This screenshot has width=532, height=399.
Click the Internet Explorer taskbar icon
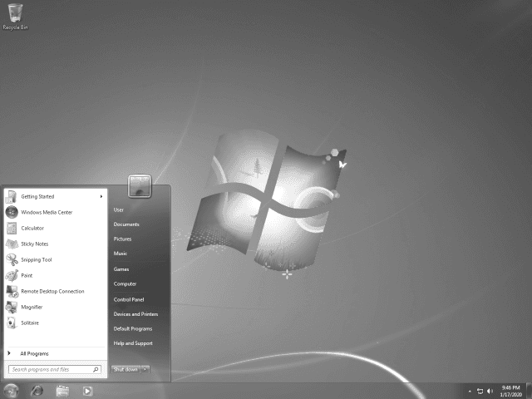37,390
